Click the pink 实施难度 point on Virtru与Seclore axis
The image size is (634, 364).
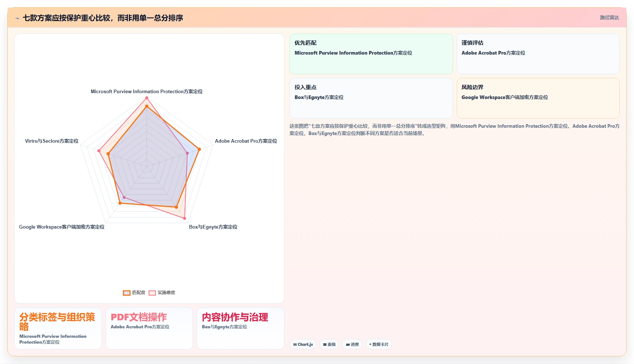[99, 151]
